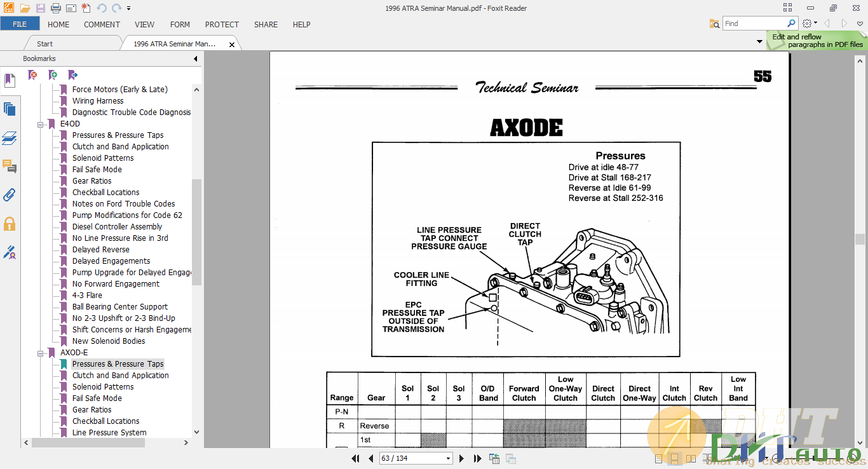Viewport: 868px width, 469px height.
Task: Click the Find search box
Action: 754,24
